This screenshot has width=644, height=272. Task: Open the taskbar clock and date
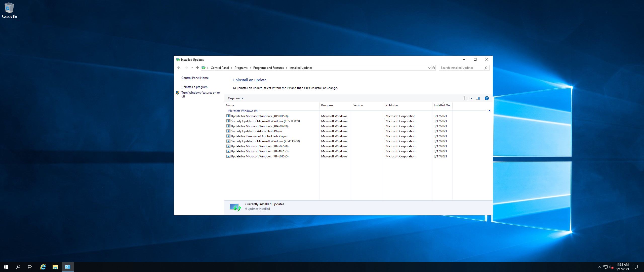tap(622, 267)
